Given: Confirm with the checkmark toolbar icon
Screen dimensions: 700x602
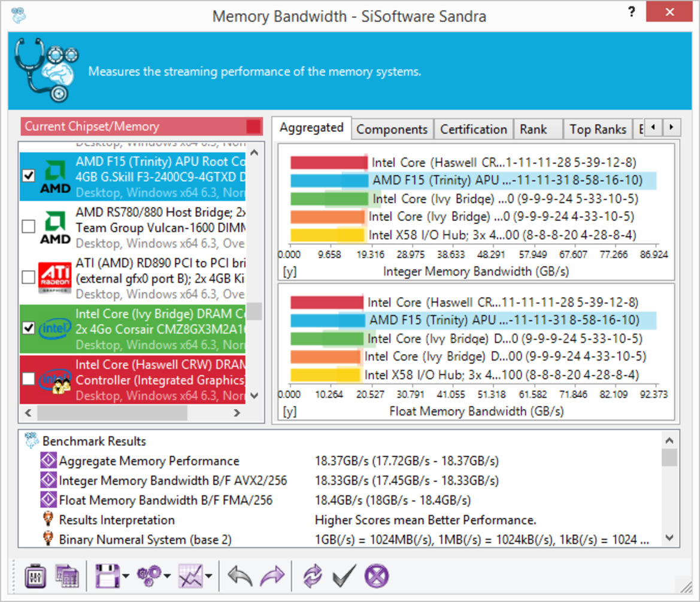Looking at the screenshot, I should (x=344, y=576).
